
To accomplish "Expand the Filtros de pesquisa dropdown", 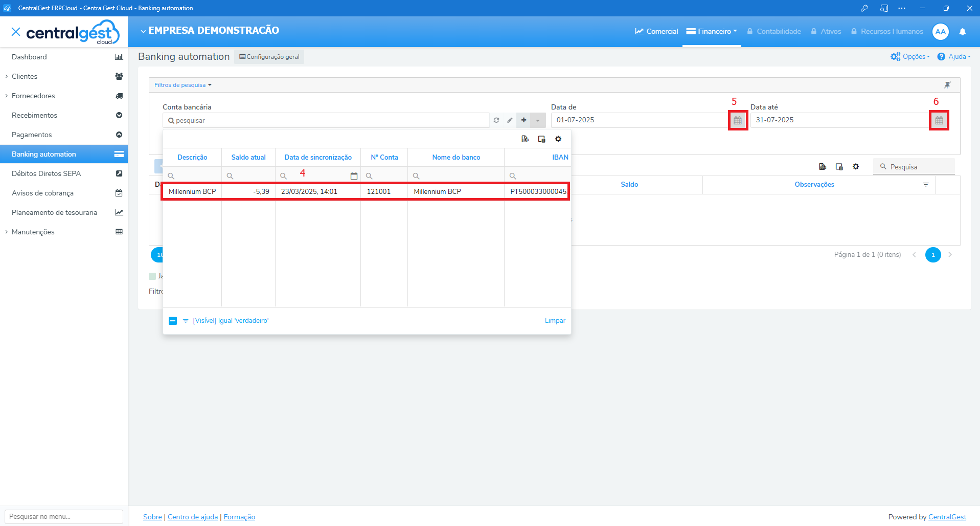I will [x=183, y=85].
